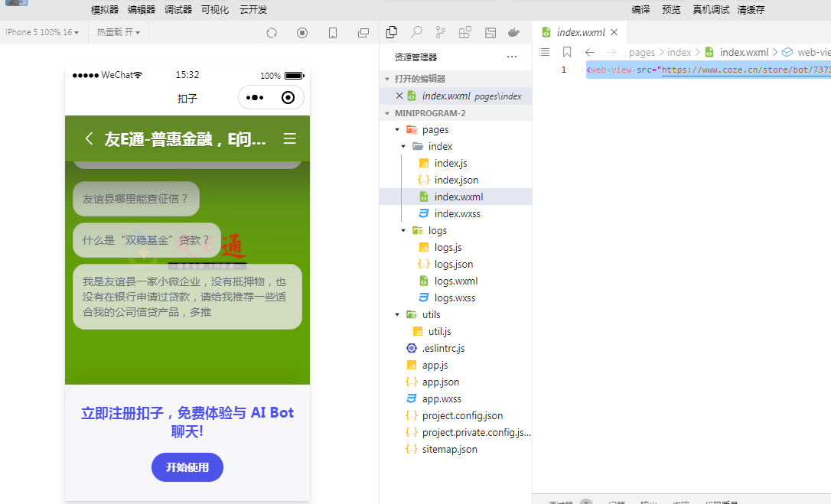The height and width of the screenshot is (504, 831).
Task: Collapse the open editors section
Action: click(x=387, y=79)
